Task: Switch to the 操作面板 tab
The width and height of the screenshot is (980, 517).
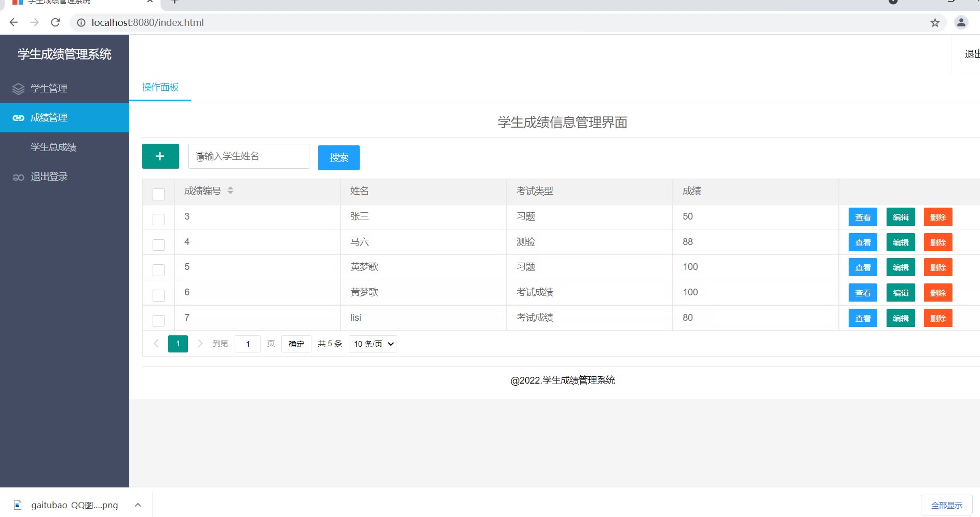Action: click(x=160, y=87)
